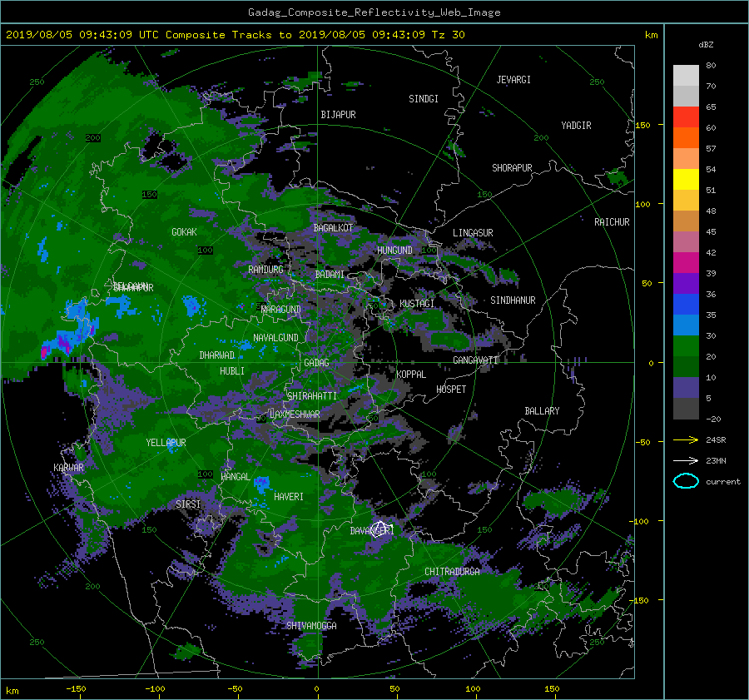Image resolution: width=749 pixels, height=700 pixels.
Task: Click the JEVARGI city label
Action: 513,80
